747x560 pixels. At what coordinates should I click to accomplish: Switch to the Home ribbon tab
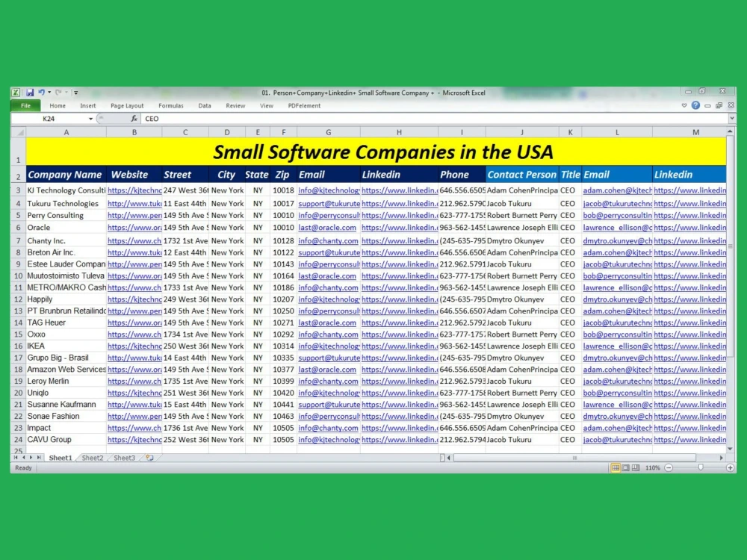tap(58, 106)
